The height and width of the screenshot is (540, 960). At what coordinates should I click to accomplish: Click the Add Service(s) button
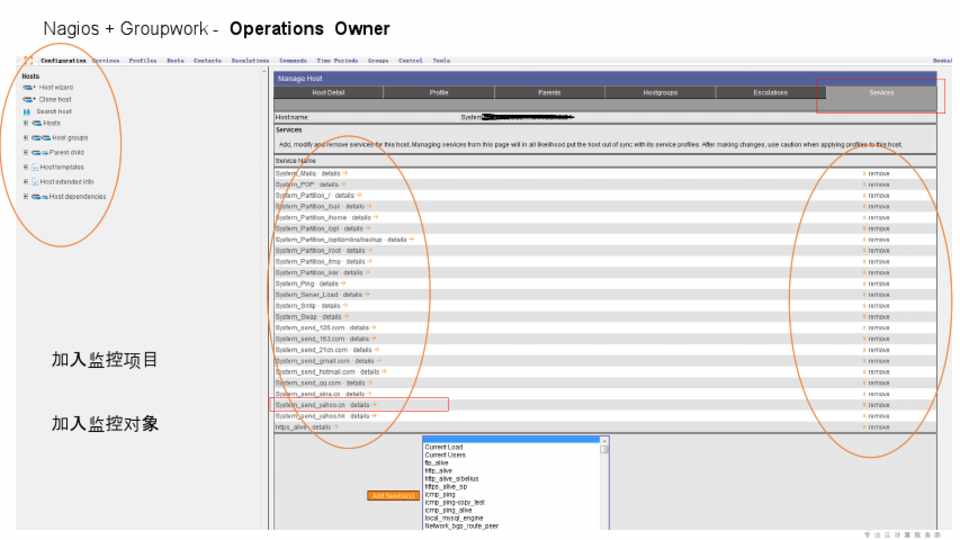(x=392, y=495)
